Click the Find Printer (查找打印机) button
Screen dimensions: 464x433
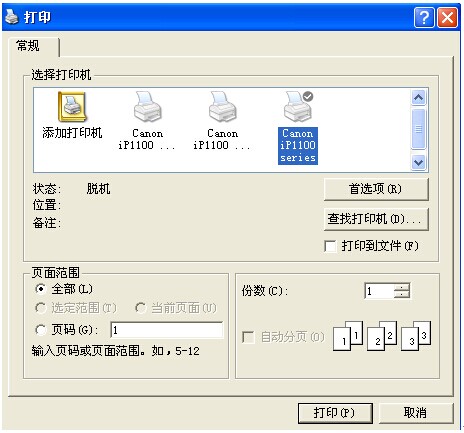point(376,219)
